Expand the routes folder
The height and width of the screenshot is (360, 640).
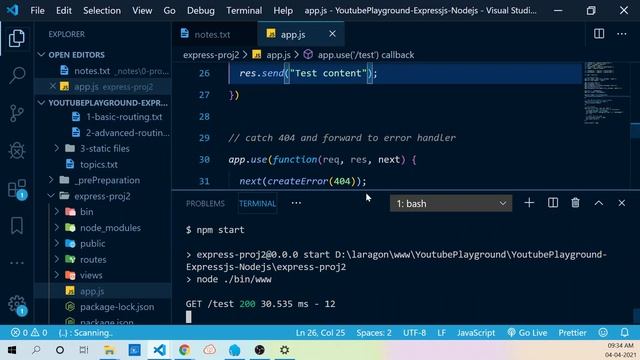pyautogui.click(x=57, y=259)
